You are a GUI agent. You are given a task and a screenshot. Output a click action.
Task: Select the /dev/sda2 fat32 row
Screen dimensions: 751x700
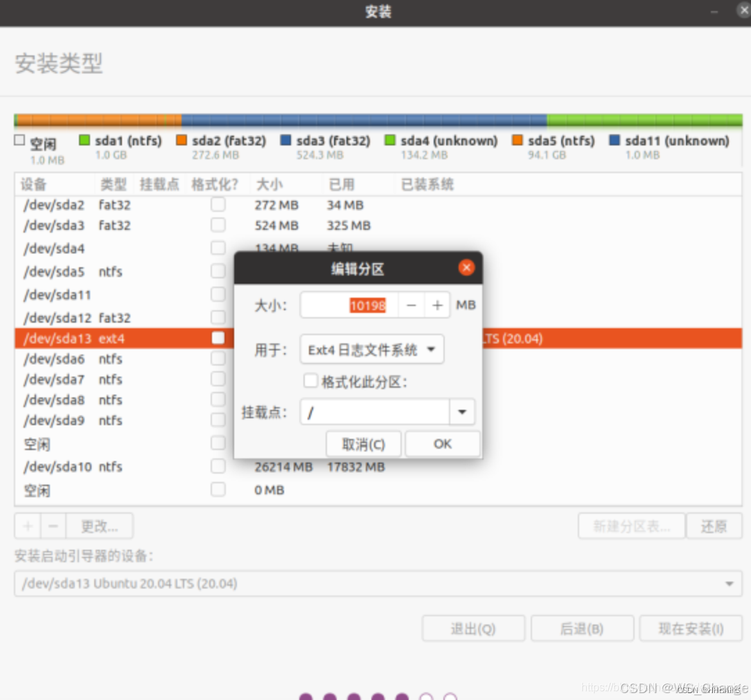378,205
